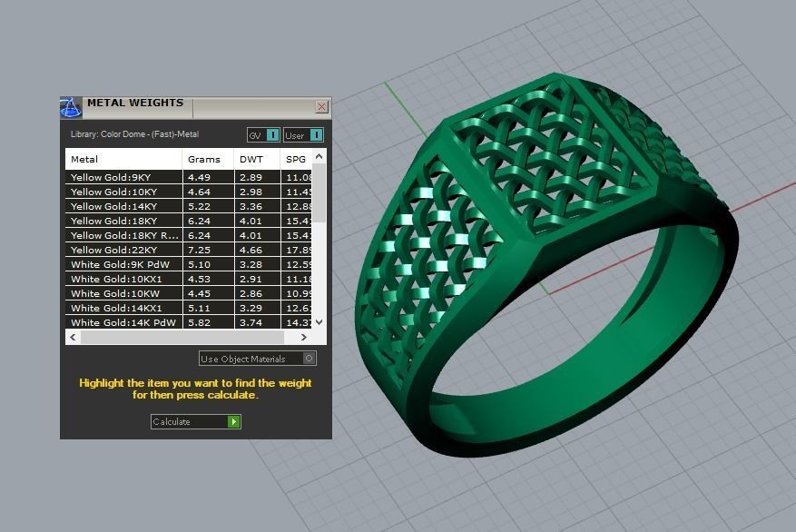Click the 4.49 grams value

pyautogui.click(x=199, y=177)
